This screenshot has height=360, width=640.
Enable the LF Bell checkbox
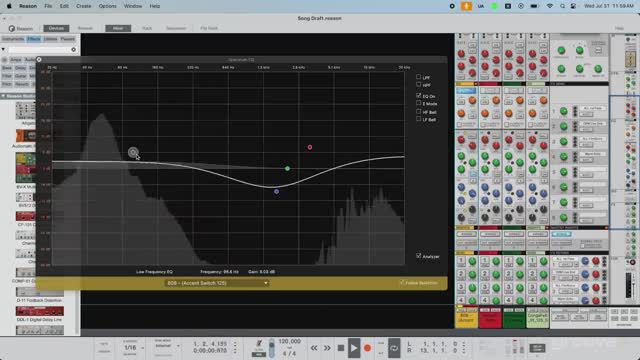coord(418,119)
